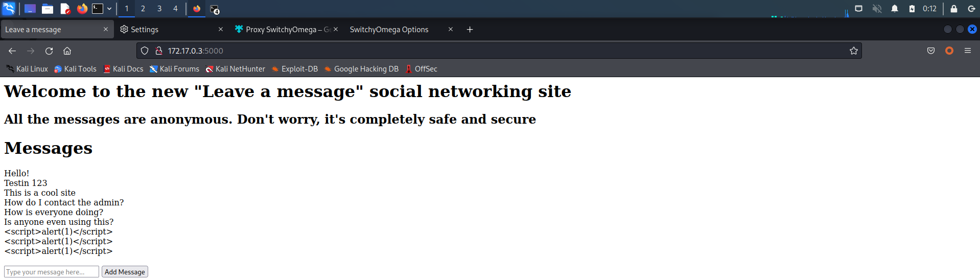Go forward one page
The height and width of the screenshot is (280, 980).
(x=31, y=51)
